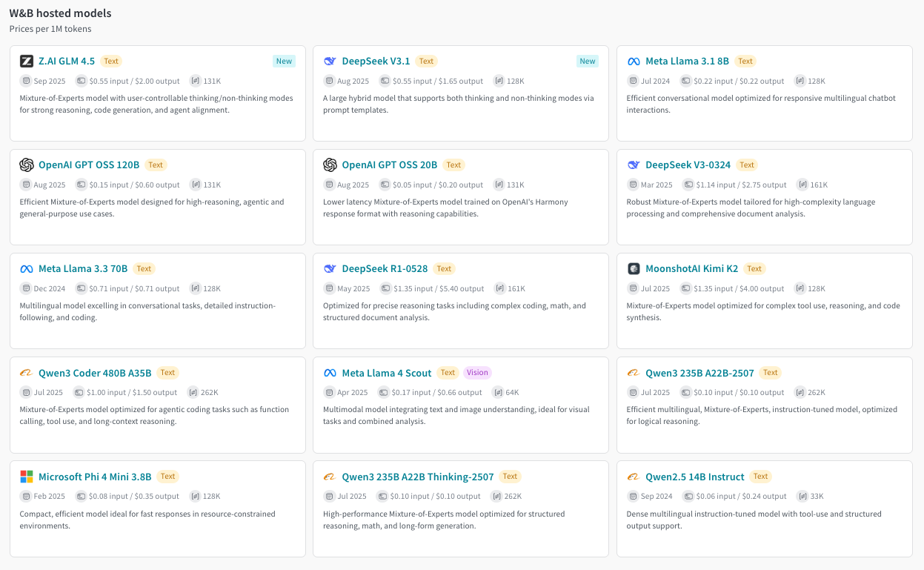Click the Microsoft logo on Phi 4 Mini
This screenshot has width=924, height=570.
coord(27,477)
